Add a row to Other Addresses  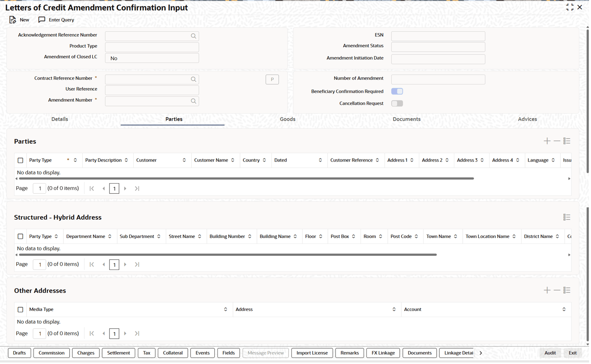547,290
